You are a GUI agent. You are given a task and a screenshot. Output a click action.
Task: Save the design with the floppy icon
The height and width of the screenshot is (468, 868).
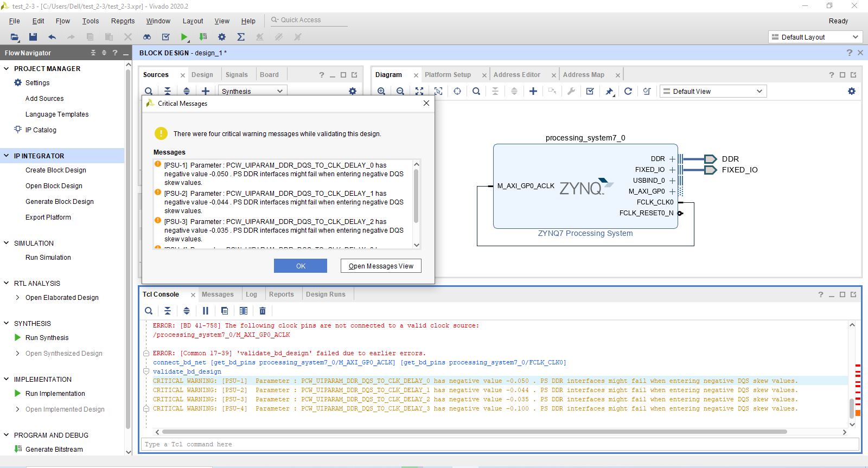(33, 37)
